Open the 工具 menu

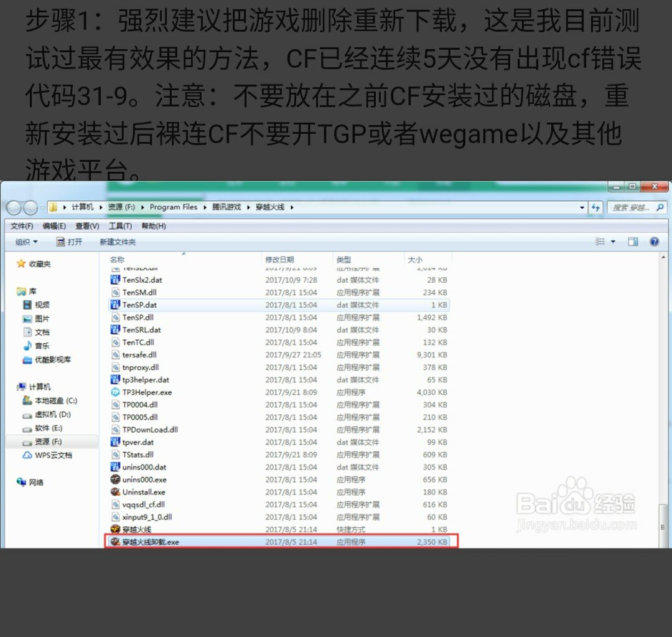(x=121, y=225)
